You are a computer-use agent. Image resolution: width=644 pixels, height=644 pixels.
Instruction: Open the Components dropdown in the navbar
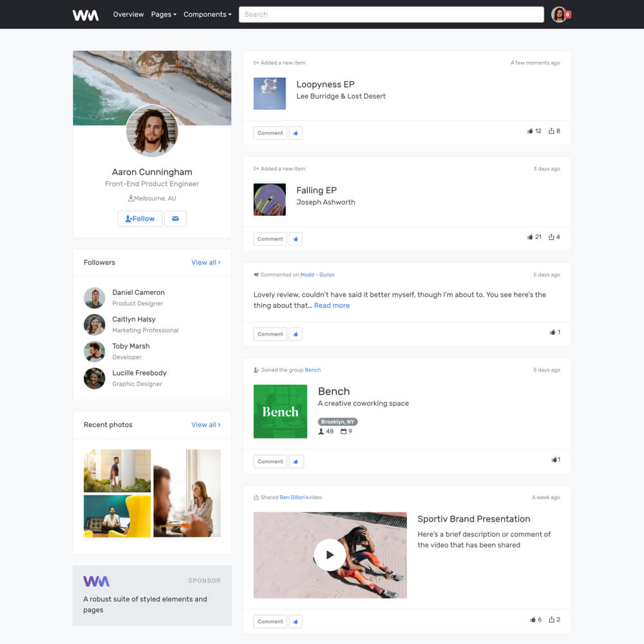(x=207, y=14)
